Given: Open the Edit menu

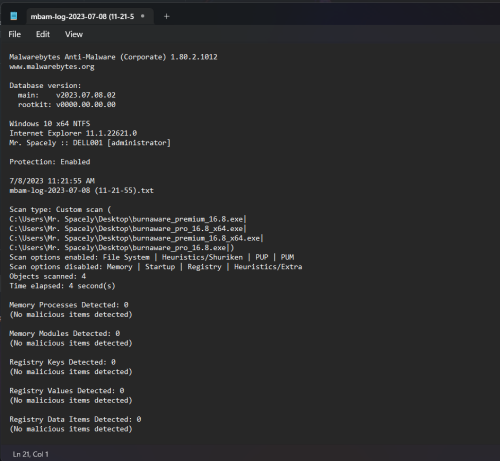Looking at the screenshot, I should click(43, 34).
